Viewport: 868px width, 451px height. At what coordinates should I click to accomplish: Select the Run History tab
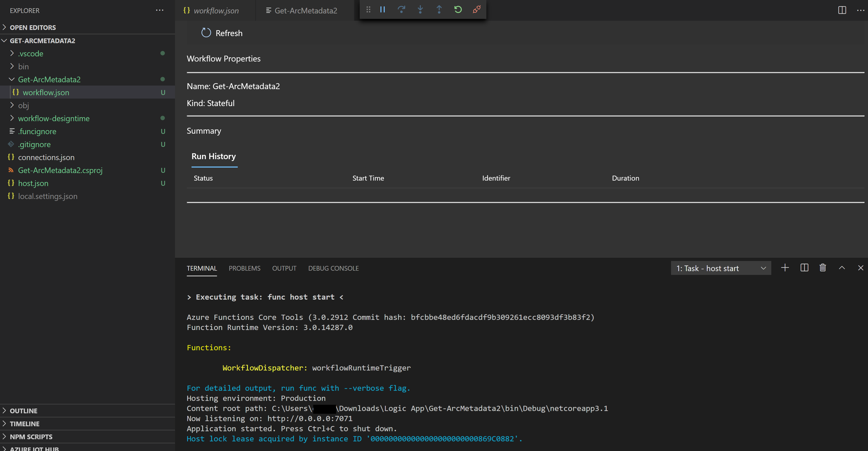(214, 156)
